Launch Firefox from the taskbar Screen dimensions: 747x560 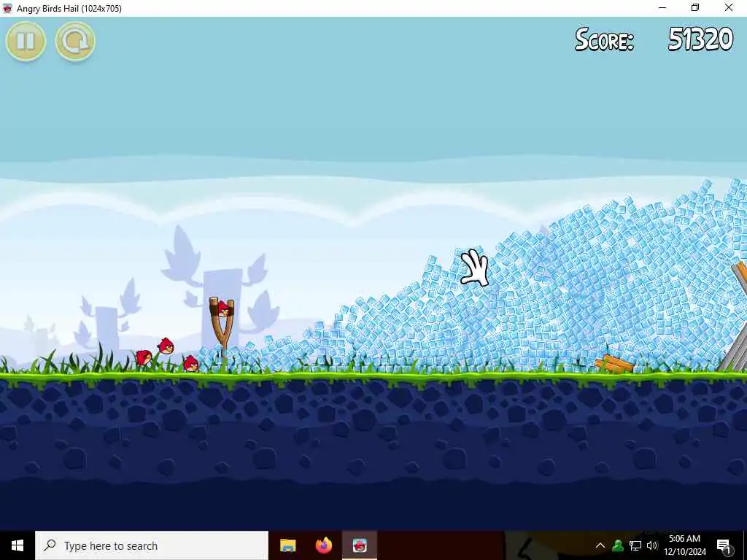coord(323,545)
